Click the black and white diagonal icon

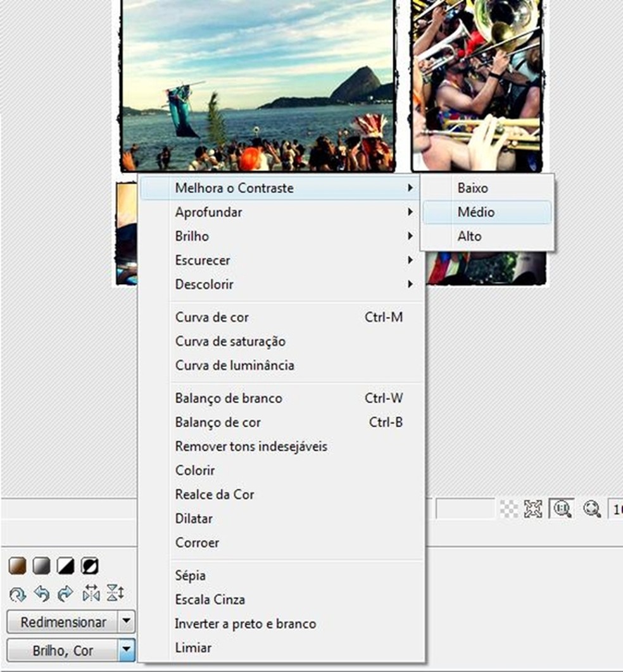pyautogui.click(x=66, y=566)
